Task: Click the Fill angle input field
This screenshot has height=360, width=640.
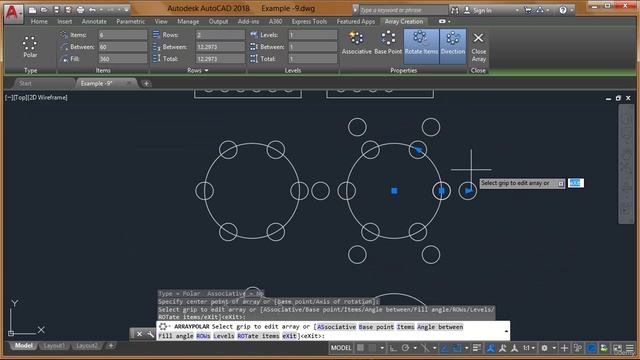Action: [122, 59]
